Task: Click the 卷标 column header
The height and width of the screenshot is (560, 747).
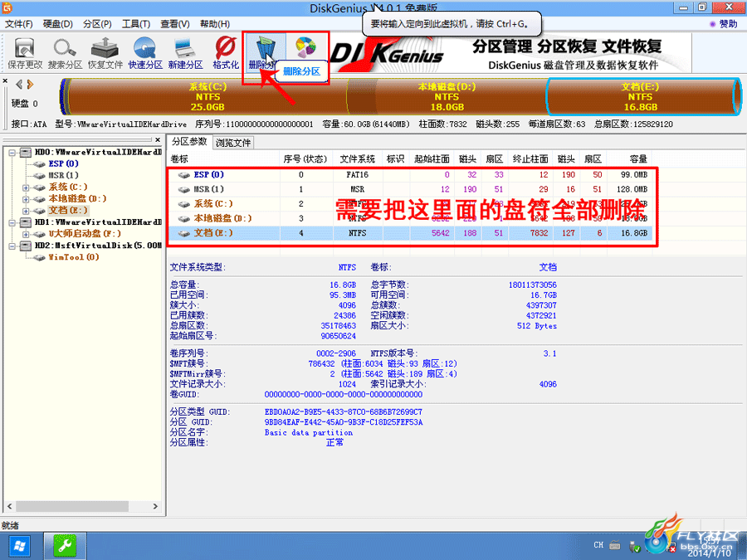Action: (x=223, y=159)
